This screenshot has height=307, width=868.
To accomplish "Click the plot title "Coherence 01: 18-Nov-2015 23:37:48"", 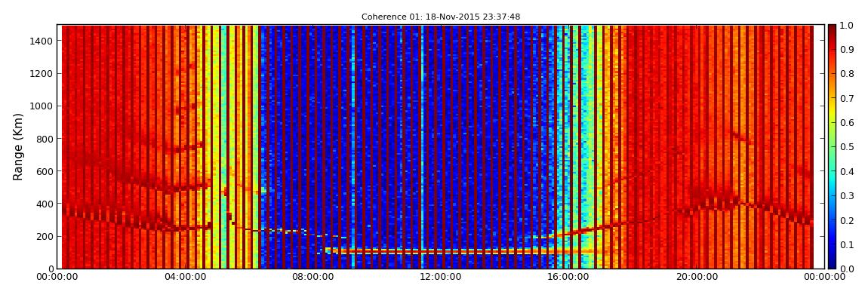I will [441, 17].
